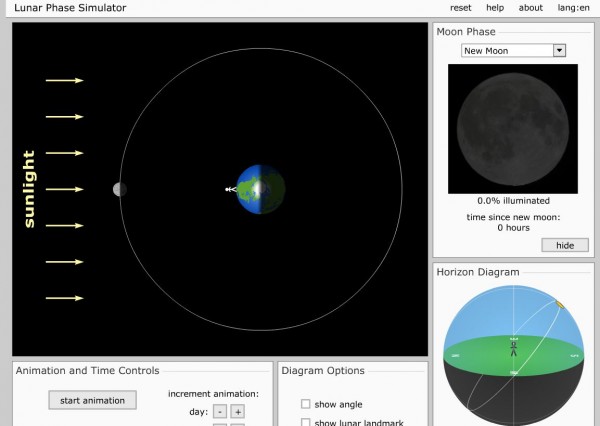Click the Earth globe in the diagram
600x426 pixels.
click(261, 189)
